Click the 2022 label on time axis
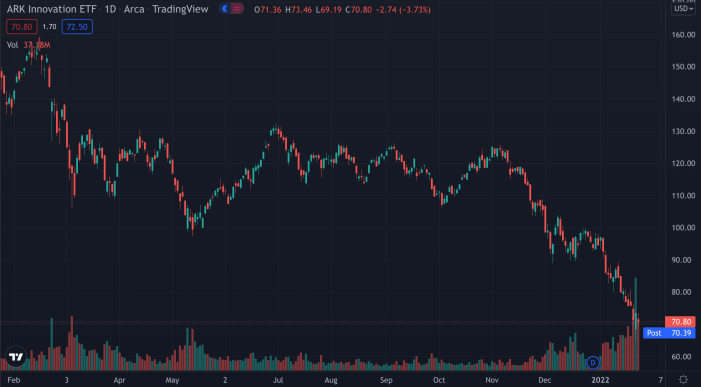The height and width of the screenshot is (387, 701). [x=600, y=380]
